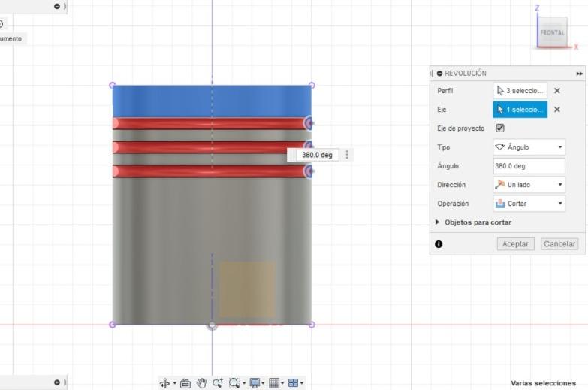The image size is (588, 390).
Task: Collapse the REVOLUCIÓN dialog with minus icon
Action: click(x=439, y=74)
